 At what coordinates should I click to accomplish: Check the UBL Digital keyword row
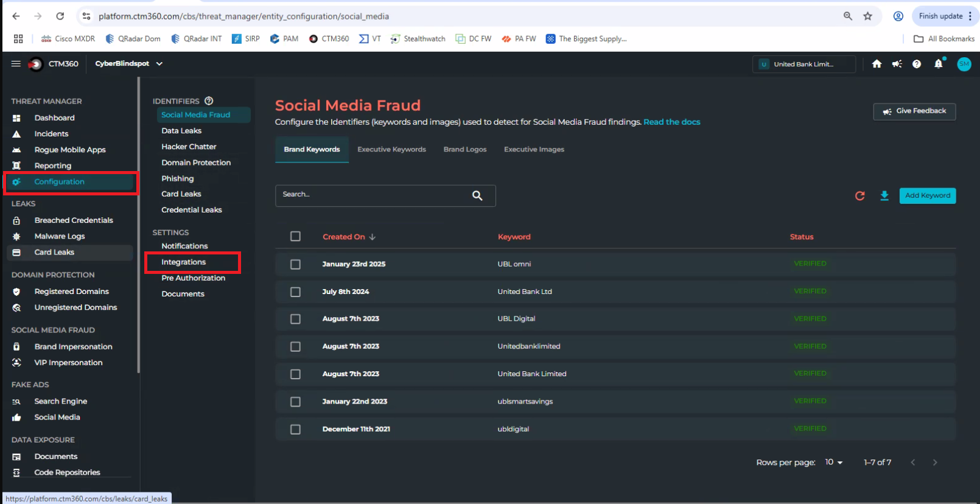point(295,319)
